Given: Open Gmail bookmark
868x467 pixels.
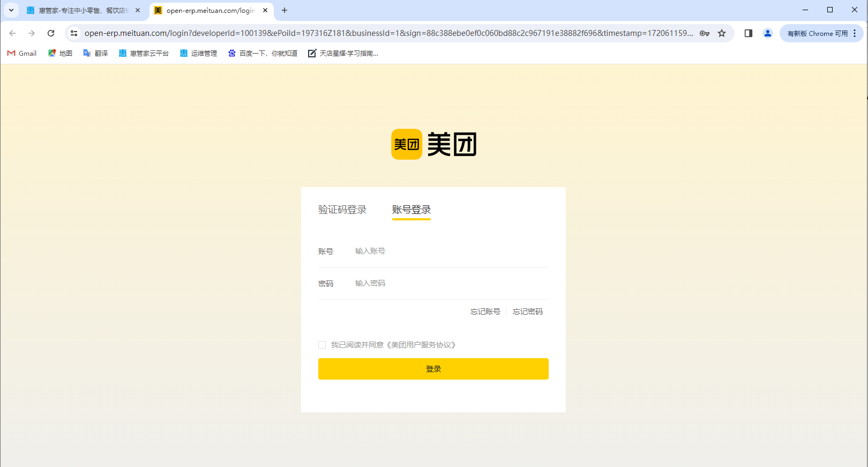Looking at the screenshot, I should 22,53.
